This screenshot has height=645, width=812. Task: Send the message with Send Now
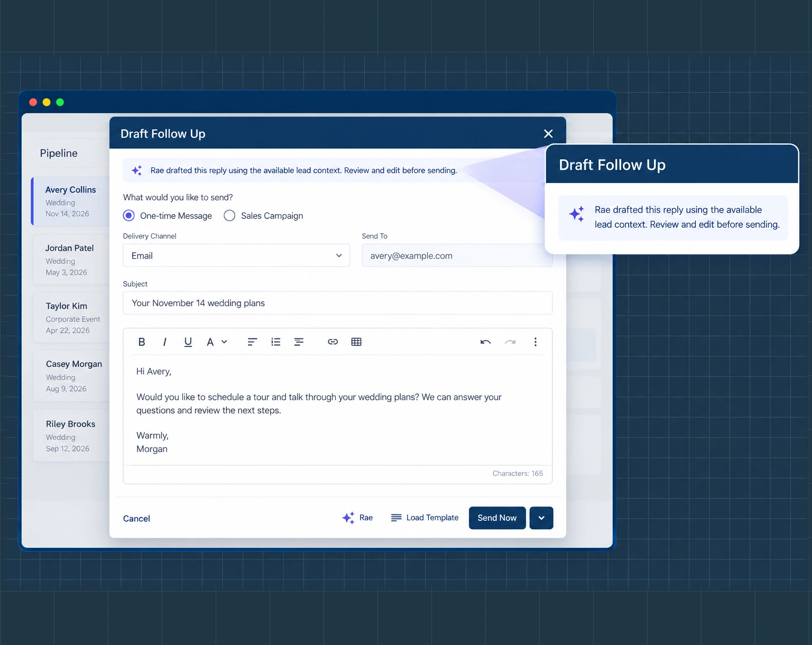tap(497, 518)
